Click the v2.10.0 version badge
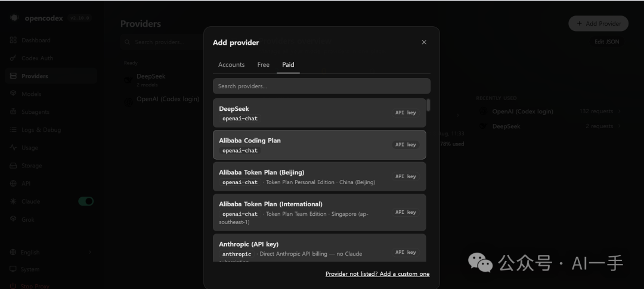The height and width of the screenshot is (289, 644). [79, 18]
